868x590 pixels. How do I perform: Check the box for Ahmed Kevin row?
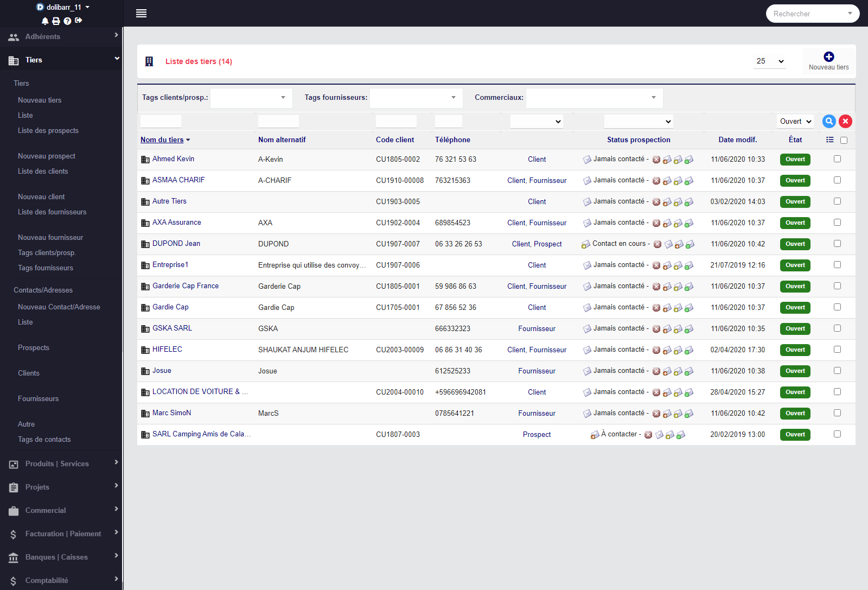pos(837,159)
